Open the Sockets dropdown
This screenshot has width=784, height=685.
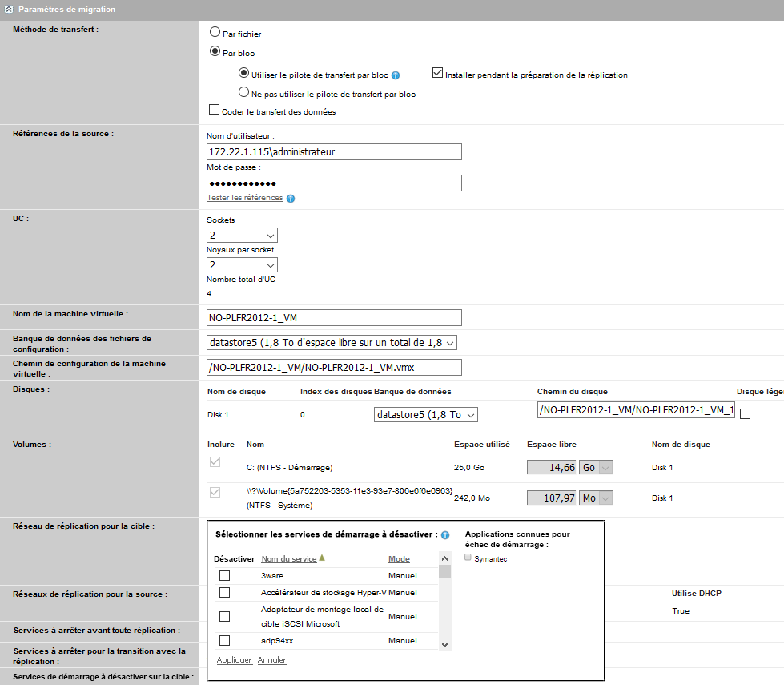[x=242, y=236]
